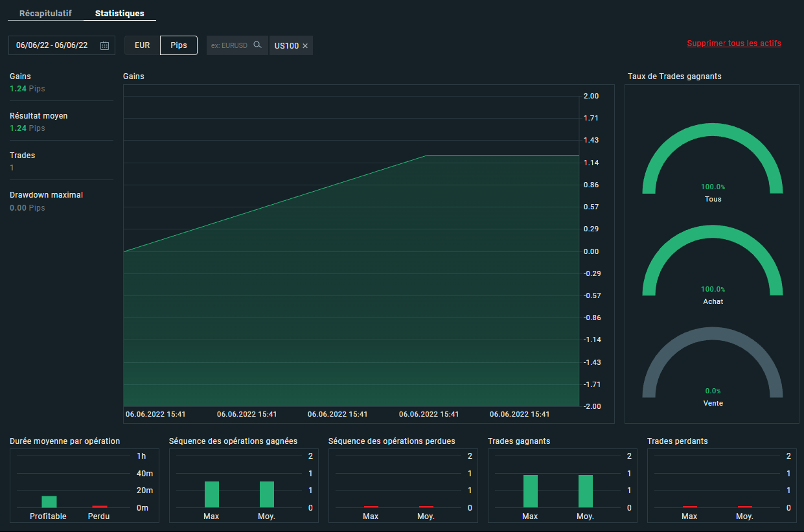The width and height of the screenshot is (804, 532).
Task: Focus the asset search input field
Action: tap(229, 45)
